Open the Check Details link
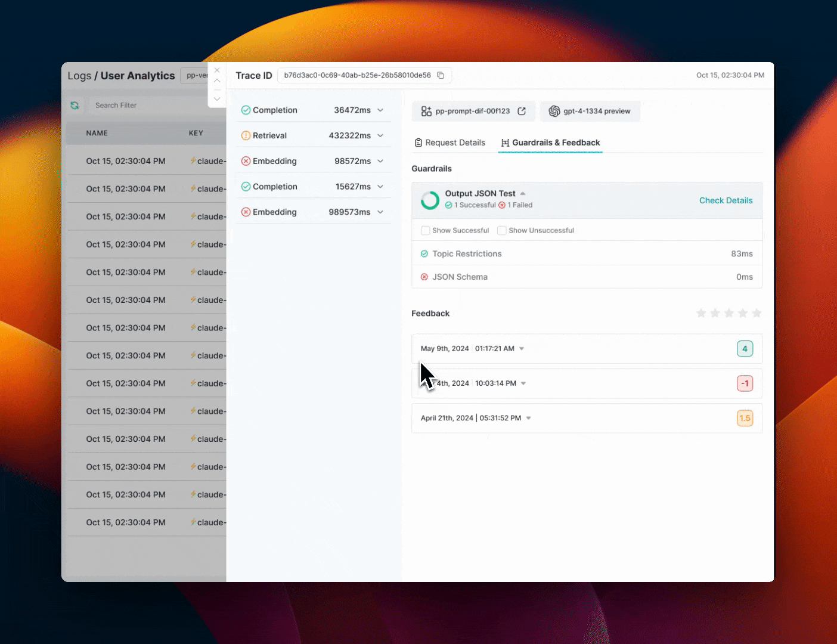Screen dimensions: 837x644 [726, 200]
